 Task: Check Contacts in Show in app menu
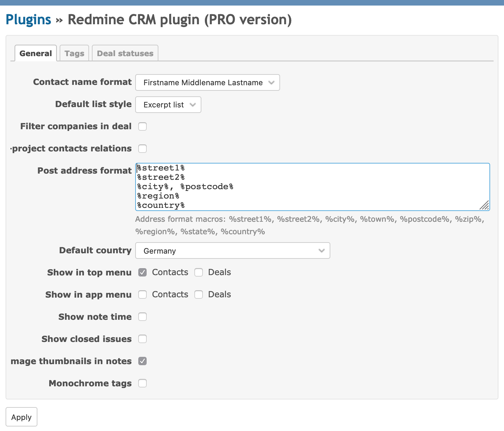142,294
